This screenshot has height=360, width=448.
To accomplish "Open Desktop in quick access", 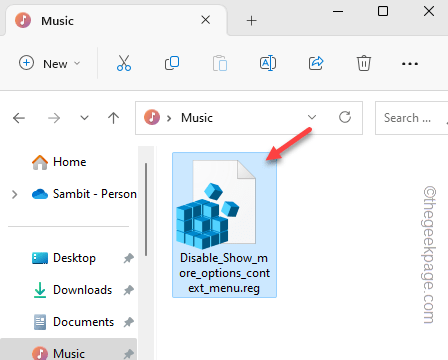I will coord(64,258).
